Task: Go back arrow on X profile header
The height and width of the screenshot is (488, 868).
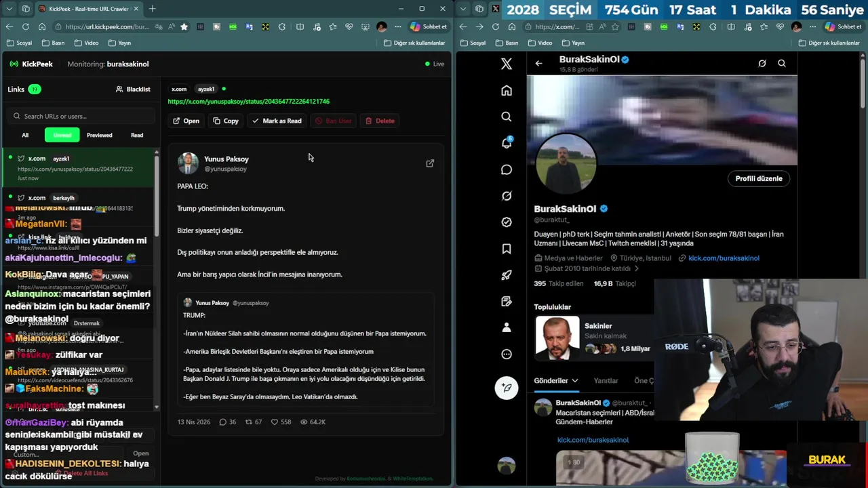Action: click(538, 63)
